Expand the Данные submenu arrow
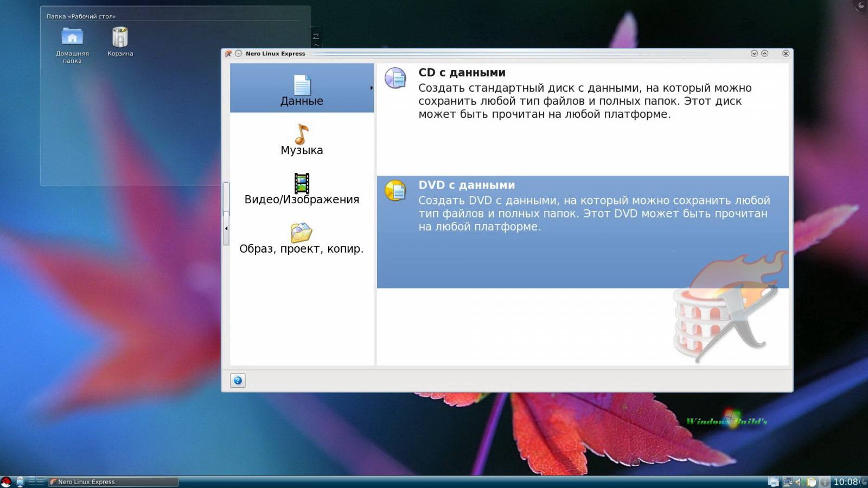This screenshot has height=488, width=868. 371,88
